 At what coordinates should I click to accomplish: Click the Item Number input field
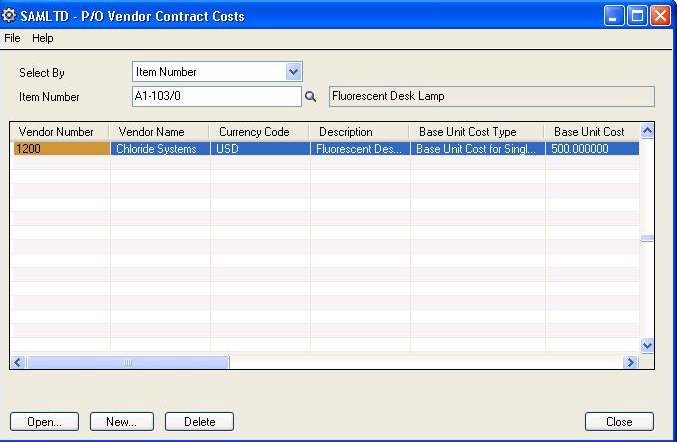[x=217, y=96]
